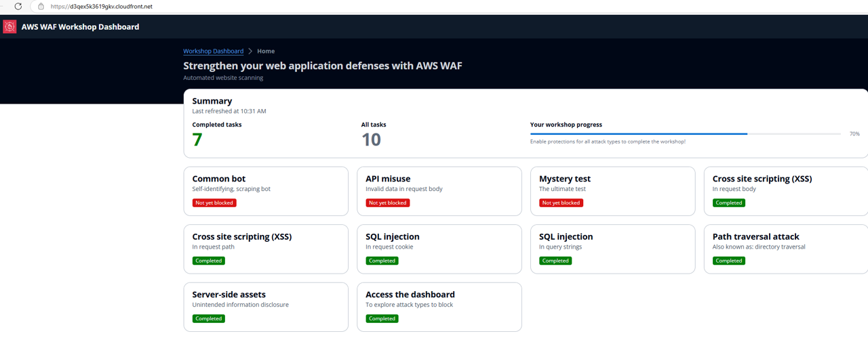Open the Access the dashboard card
The image size is (868, 344).
pos(439,307)
